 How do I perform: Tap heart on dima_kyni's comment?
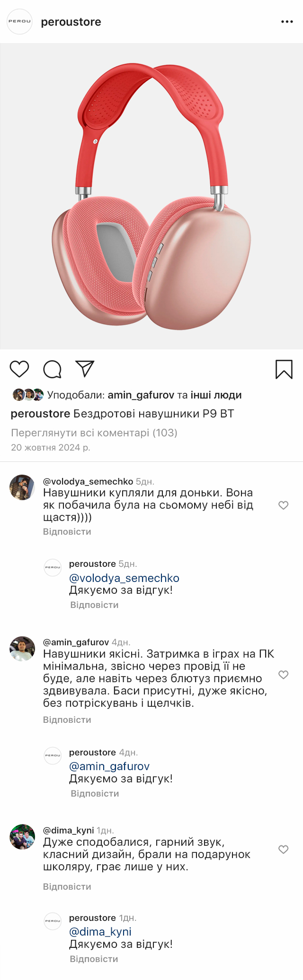point(283,850)
